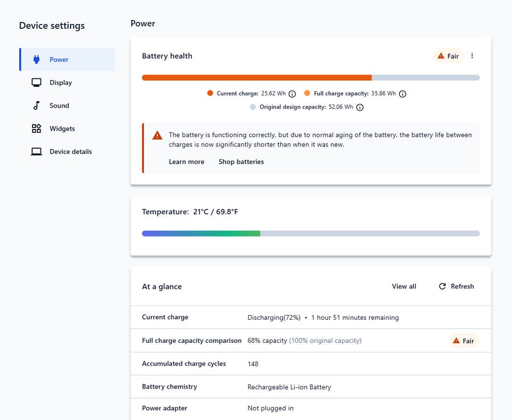The height and width of the screenshot is (420, 512).
Task: Click the "35.86 Wh" full charge value
Action: 383,93
